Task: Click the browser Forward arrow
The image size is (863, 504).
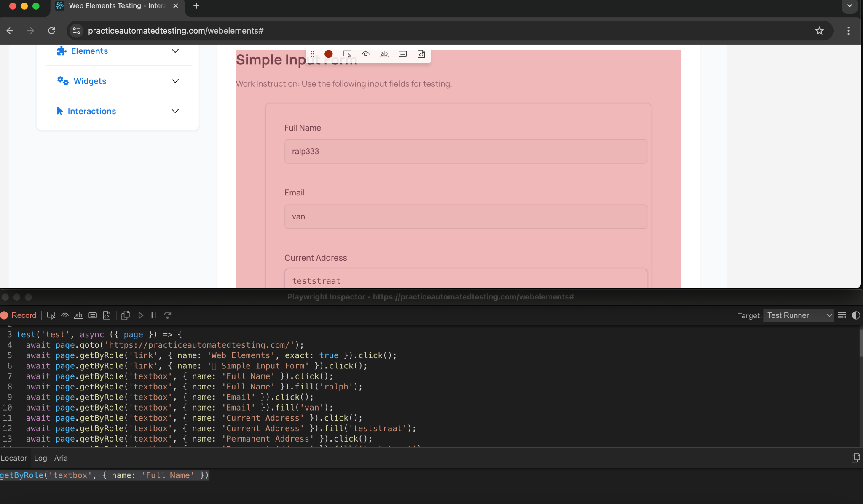Action: (x=30, y=31)
